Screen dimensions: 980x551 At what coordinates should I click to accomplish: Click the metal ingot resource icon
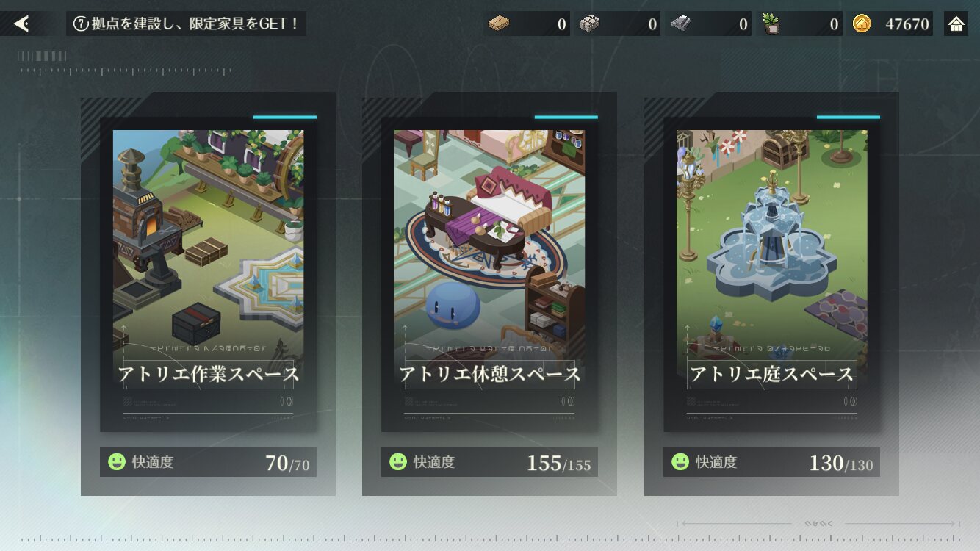click(680, 24)
